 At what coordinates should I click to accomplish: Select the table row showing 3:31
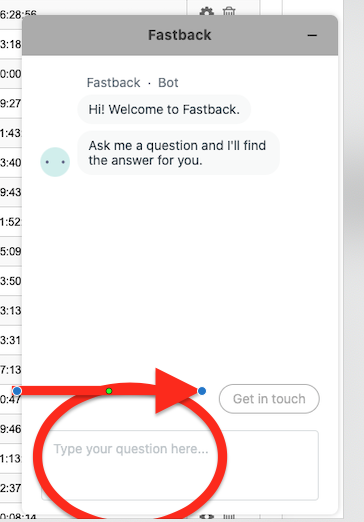(x=11, y=340)
